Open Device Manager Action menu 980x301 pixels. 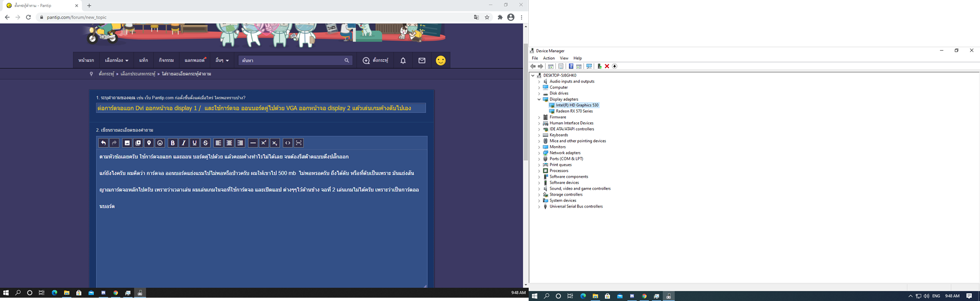point(549,58)
